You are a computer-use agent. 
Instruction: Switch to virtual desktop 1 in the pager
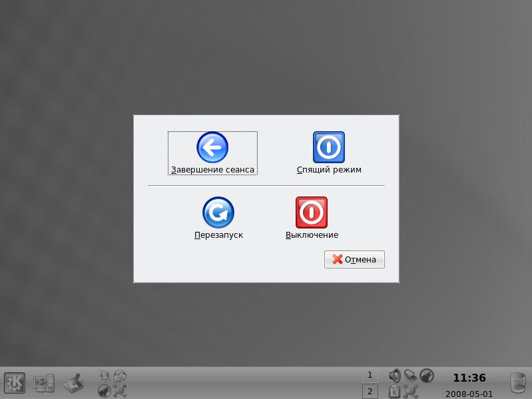click(x=370, y=375)
